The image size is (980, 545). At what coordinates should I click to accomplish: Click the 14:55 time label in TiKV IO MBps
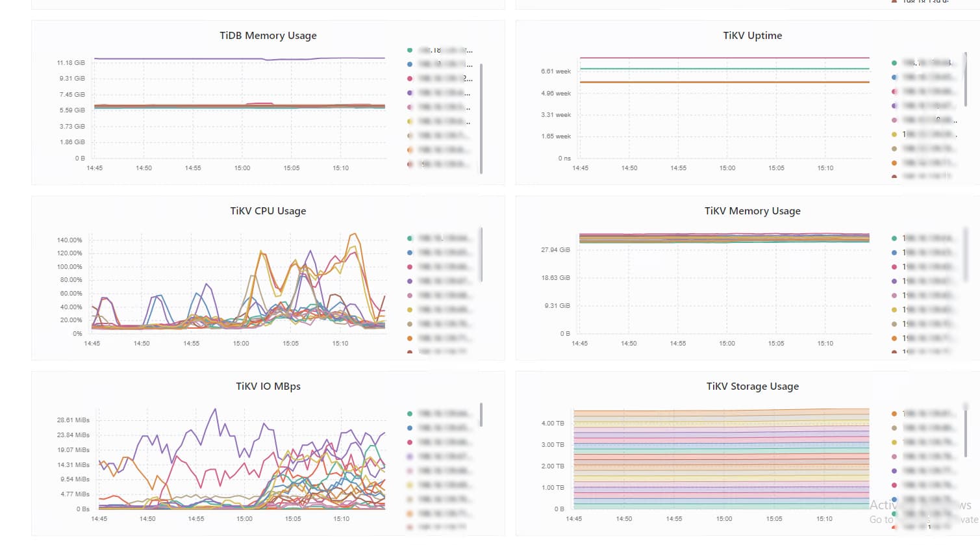[x=196, y=519]
